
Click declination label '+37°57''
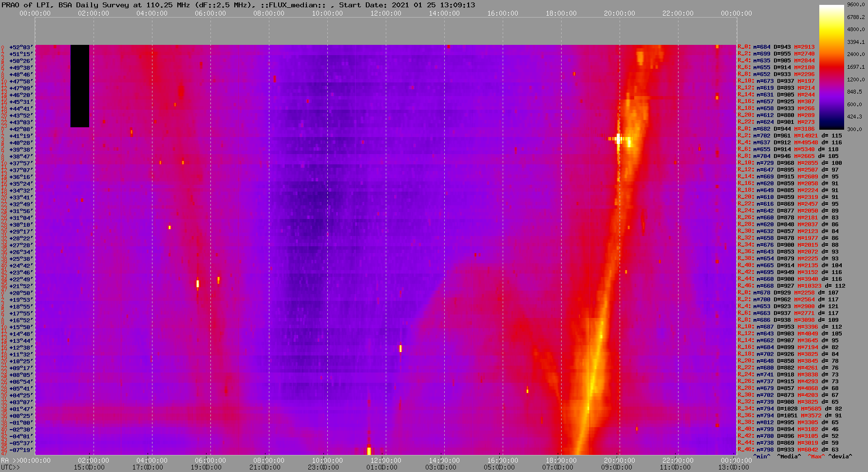[x=21, y=163]
